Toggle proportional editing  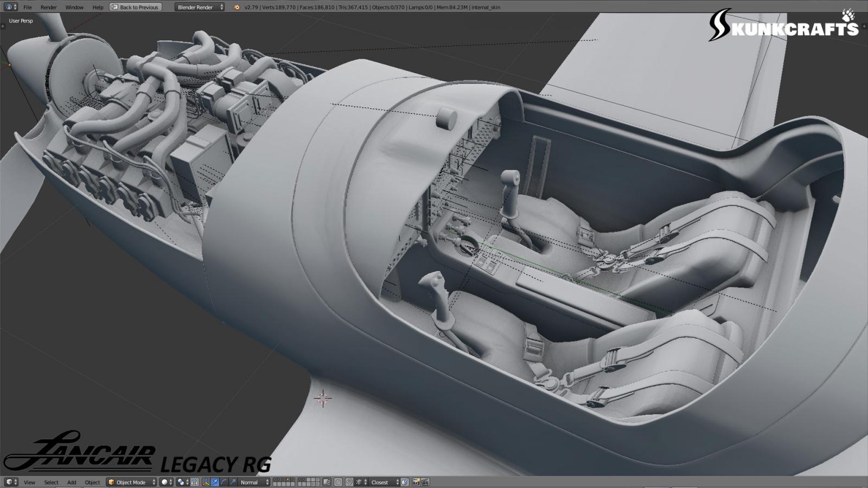[x=338, y=482]
